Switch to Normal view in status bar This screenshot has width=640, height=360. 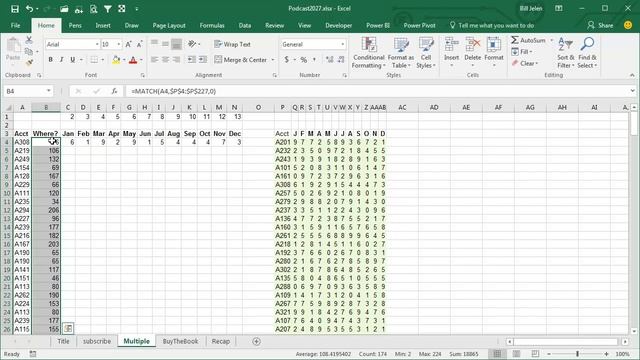pos(497,354)
